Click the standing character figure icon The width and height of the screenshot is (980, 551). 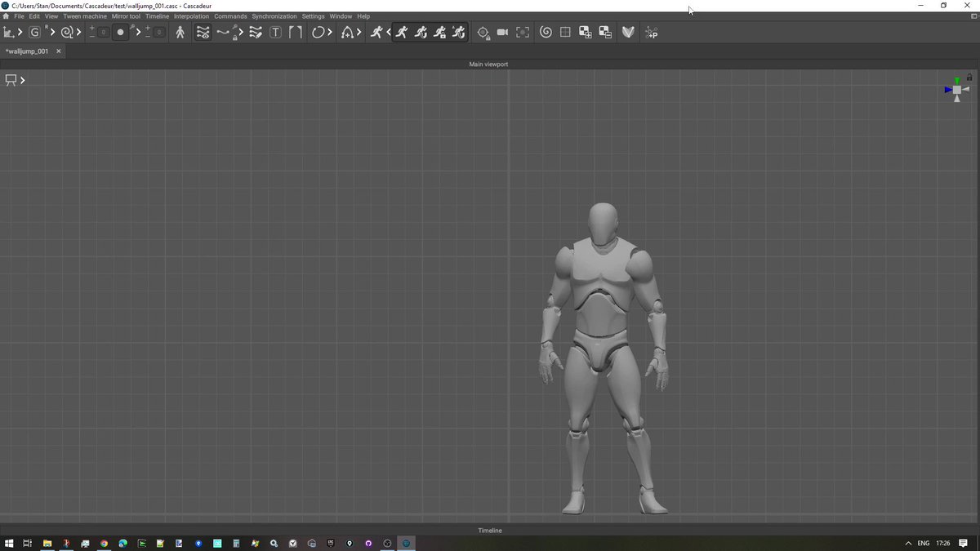tap(180, 33)
